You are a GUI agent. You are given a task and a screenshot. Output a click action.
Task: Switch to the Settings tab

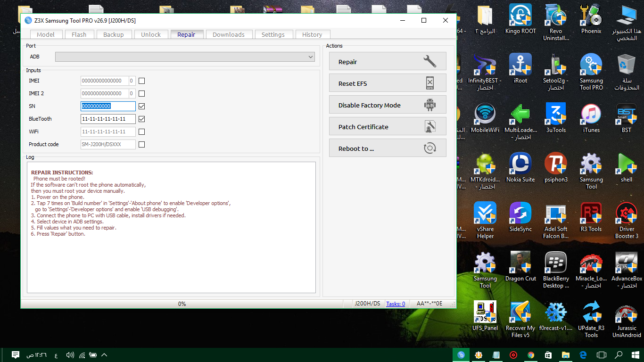[273, 34]
